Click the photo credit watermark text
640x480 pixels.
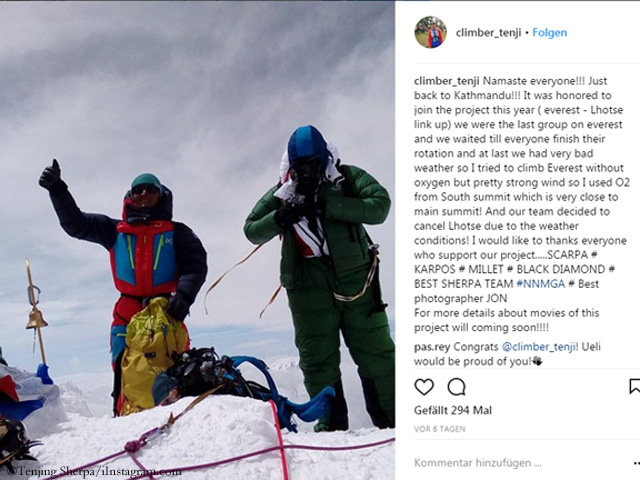tap(93, 471)
